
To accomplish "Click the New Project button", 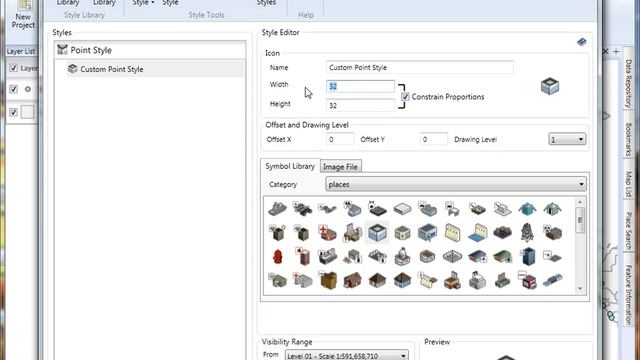I will [x=23, y=15].
